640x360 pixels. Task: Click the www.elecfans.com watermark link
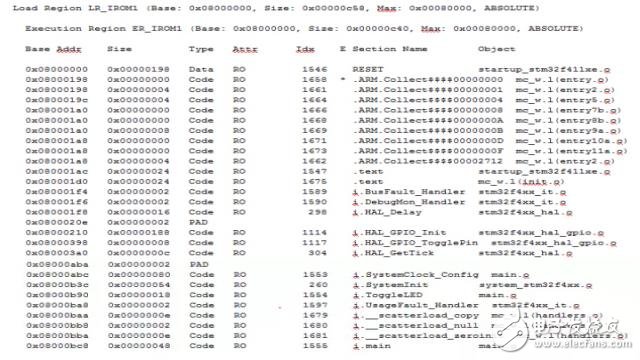[583, 344]
